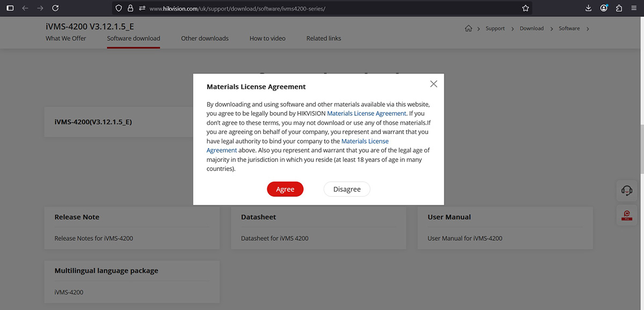Click the home icon in breadcrumb
The image size is (644, 310).
pyautogui.click(x=469, y=28)
